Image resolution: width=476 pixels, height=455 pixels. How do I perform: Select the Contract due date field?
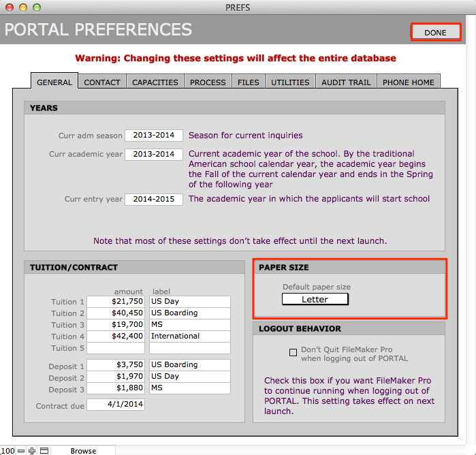[116, 405]
